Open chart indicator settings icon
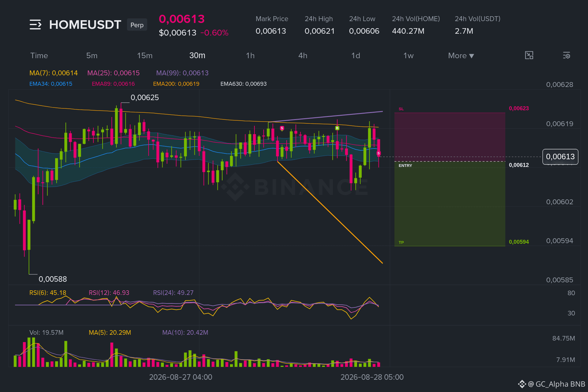The image size is (588, 392). 566,55
